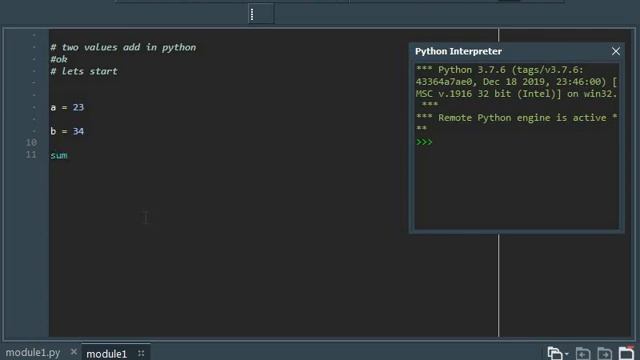Click 'Remote Python engine is active' text
The width and height of the screenshot is (640, 360).
click(x=522, y=118)
